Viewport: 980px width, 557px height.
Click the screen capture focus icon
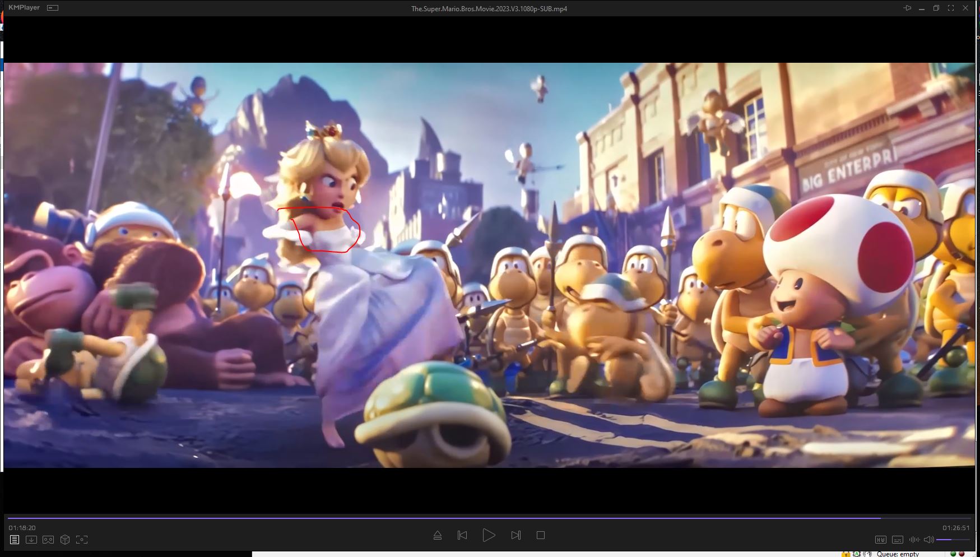[82, 540]
